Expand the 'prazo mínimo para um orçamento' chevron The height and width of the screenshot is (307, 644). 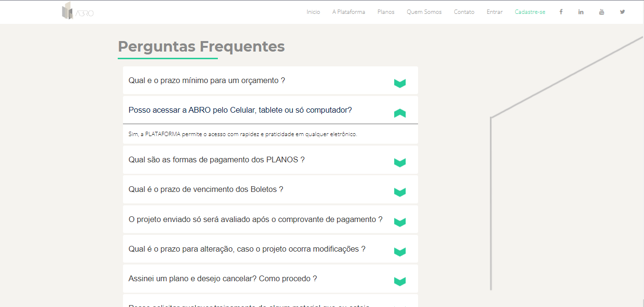click(399, 83)
